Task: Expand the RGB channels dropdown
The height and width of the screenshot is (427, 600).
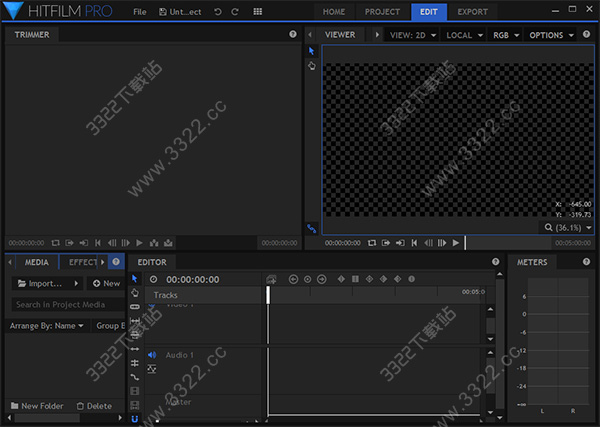Action: pos(506,35)
